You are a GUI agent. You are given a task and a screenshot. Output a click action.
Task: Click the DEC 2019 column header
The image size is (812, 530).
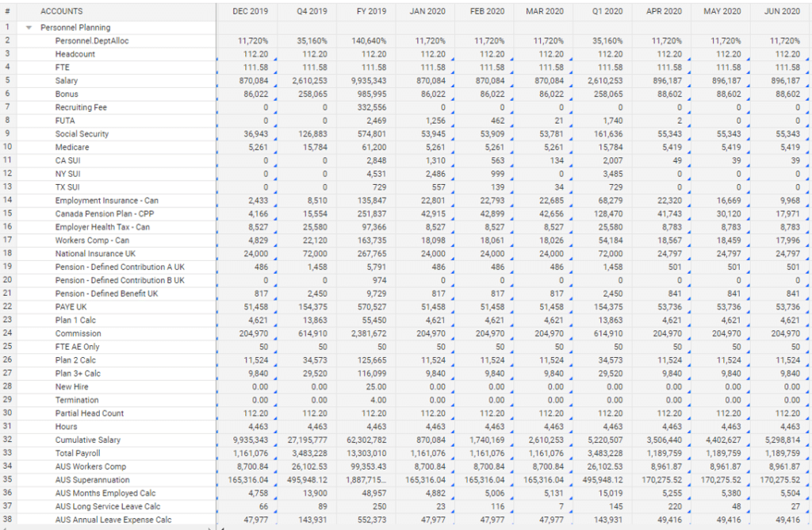[250, 11]
